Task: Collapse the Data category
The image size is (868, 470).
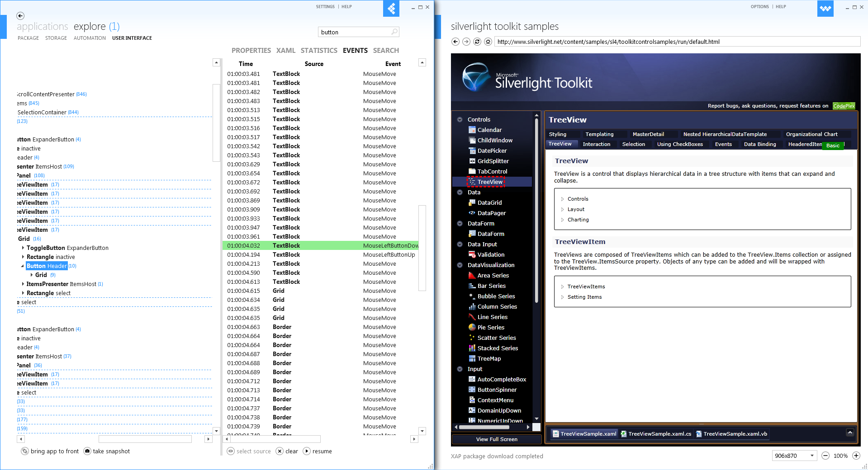Action: pos(460,192)
